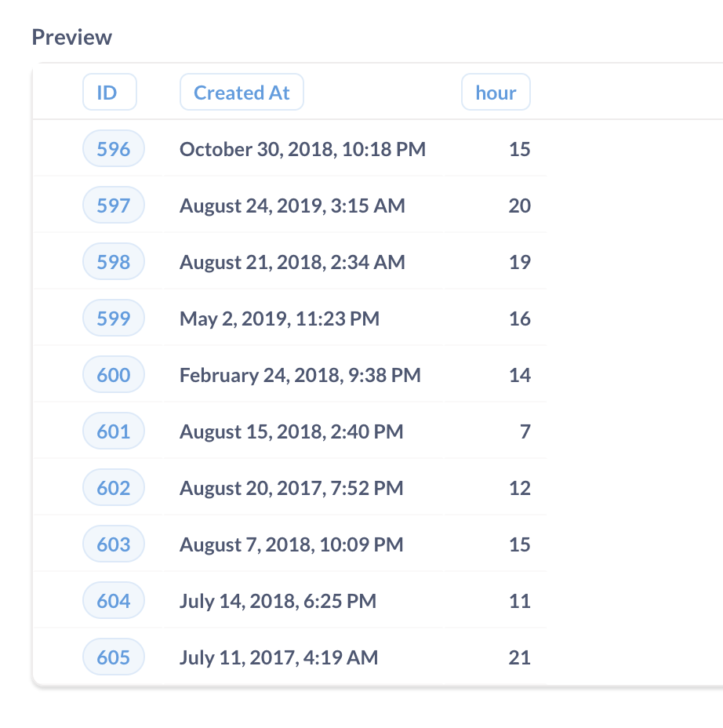Open record with ID 603
The image size is (723, 728).
(113, 544)
